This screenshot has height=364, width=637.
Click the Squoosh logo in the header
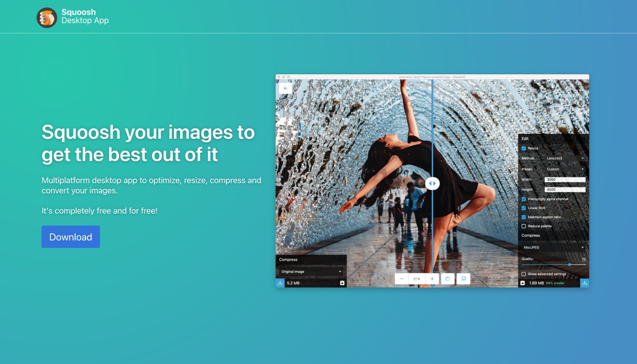tap(47, 17)
